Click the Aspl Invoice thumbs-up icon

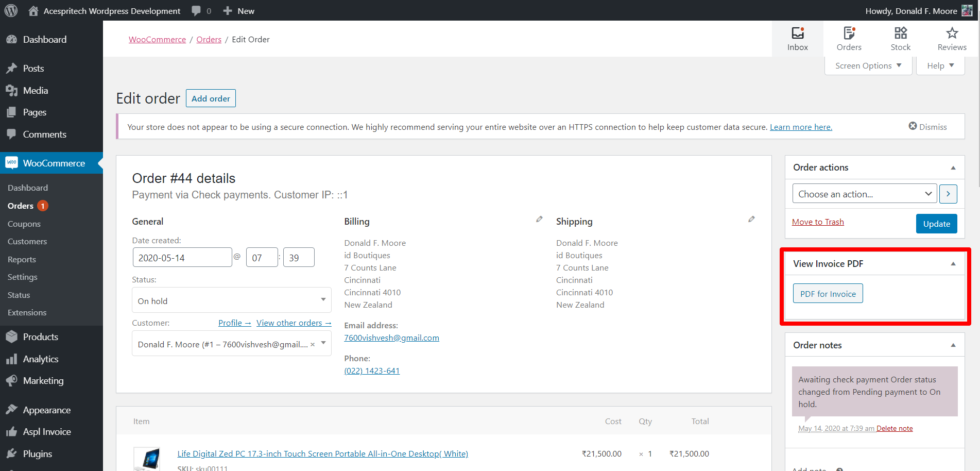[11, 432]
